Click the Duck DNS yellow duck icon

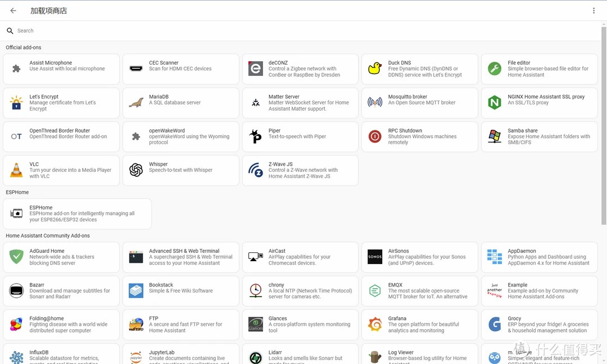pyautogui.click(x=375, y=69)
